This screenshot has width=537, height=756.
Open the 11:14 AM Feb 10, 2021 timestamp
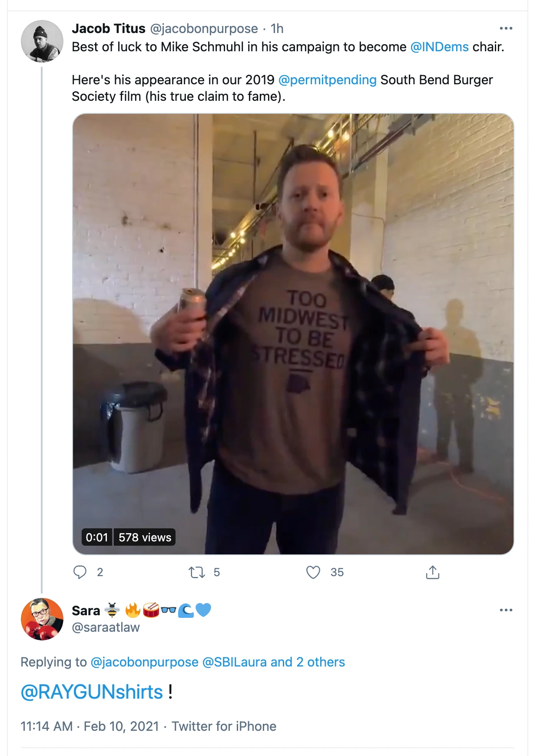click(90, 726)
